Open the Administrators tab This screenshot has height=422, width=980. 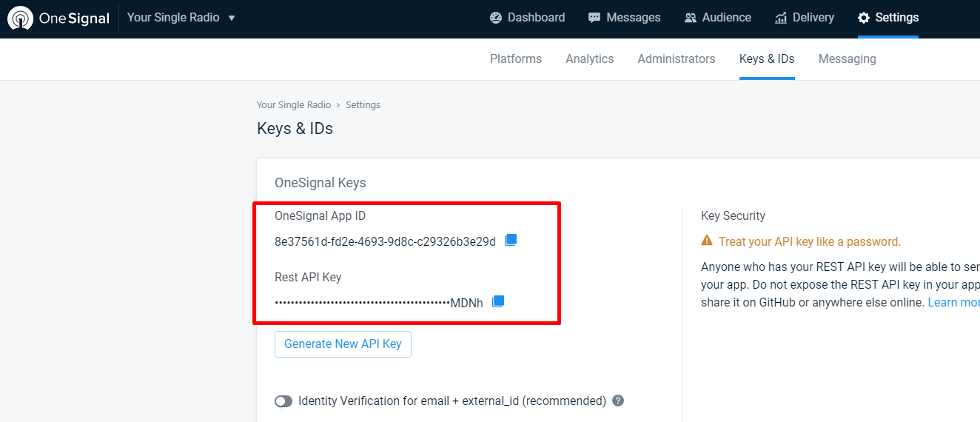click(x=677, y=58)
